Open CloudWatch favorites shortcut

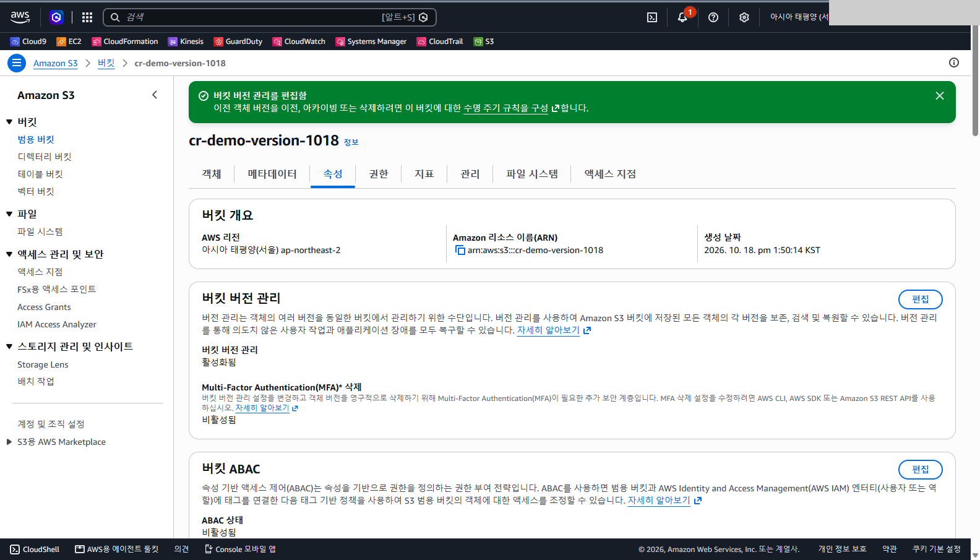coord(299,41)
